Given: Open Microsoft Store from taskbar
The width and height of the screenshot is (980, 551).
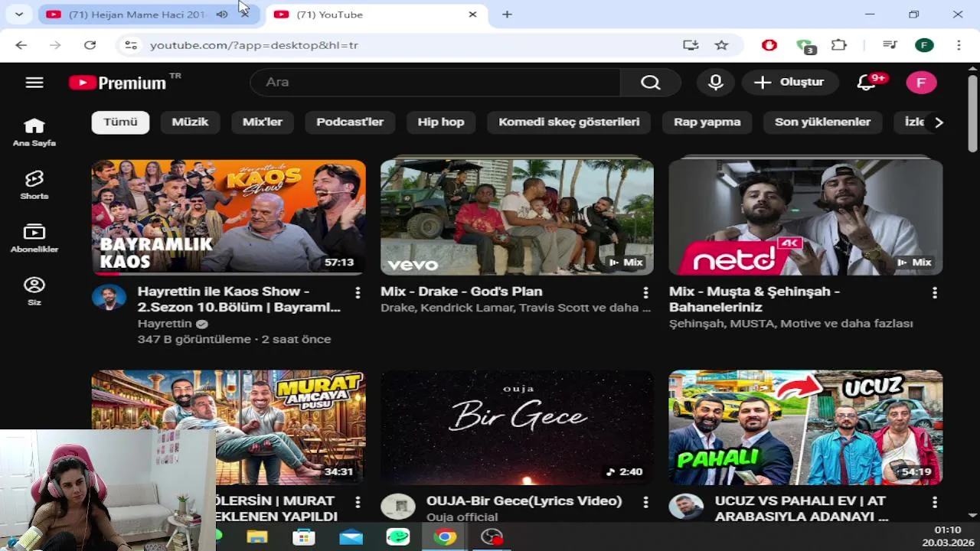Looking at the screenshot, I should (x=304, y=537).
